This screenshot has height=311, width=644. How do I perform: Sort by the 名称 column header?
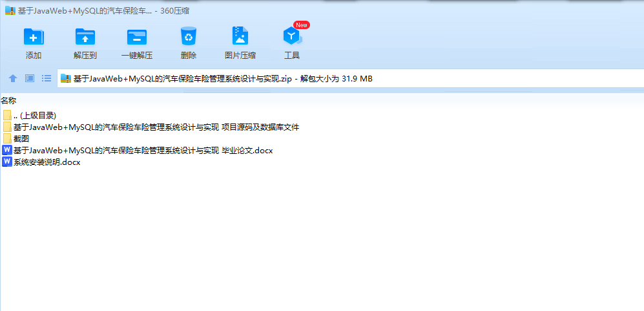coord(8,101)
